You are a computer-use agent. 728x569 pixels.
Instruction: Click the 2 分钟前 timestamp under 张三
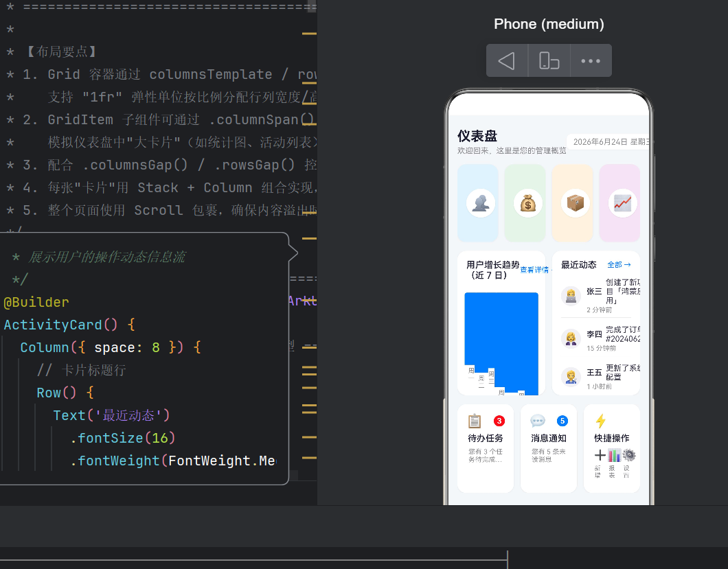coord(600,310)
